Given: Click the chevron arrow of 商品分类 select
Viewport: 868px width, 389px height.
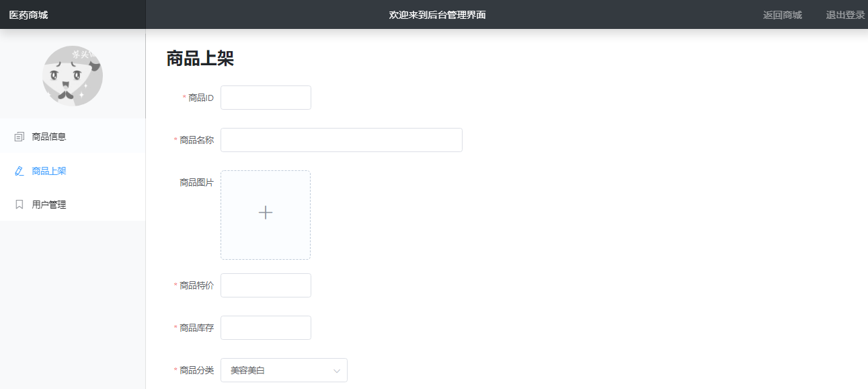Looking at the screenshot, I should pyautogui.click(x=337, y=371).
